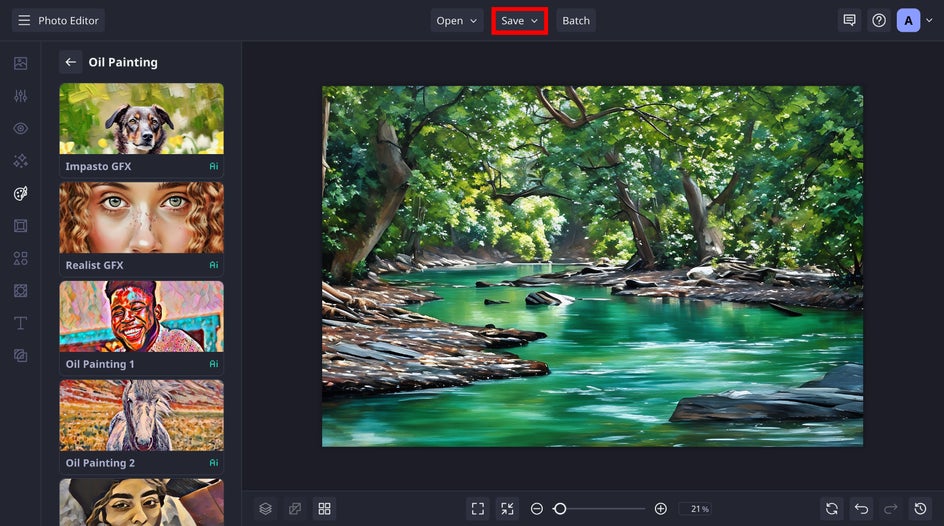Screen dimensions: 944x526
Task: Open the Batch processing button
Action: point(576,20)
